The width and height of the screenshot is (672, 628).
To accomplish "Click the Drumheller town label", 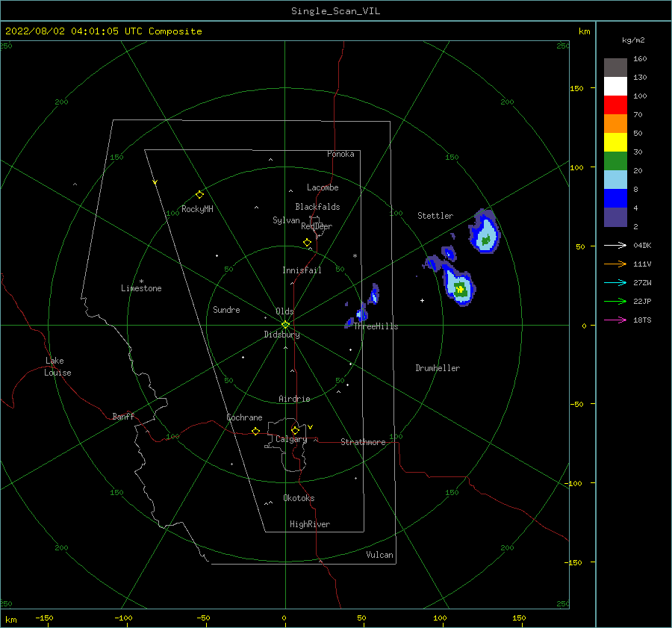I will click(x=438, y=368).
